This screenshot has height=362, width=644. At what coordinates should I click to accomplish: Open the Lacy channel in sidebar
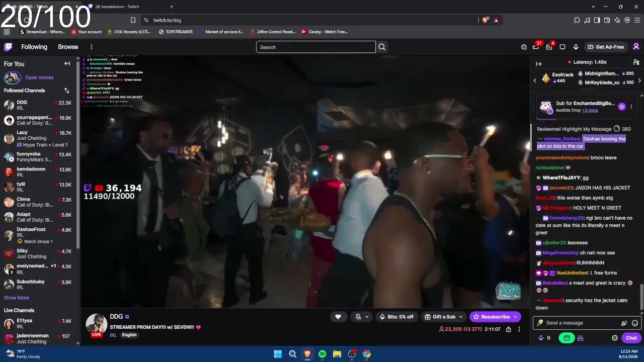tap(39, 139)
